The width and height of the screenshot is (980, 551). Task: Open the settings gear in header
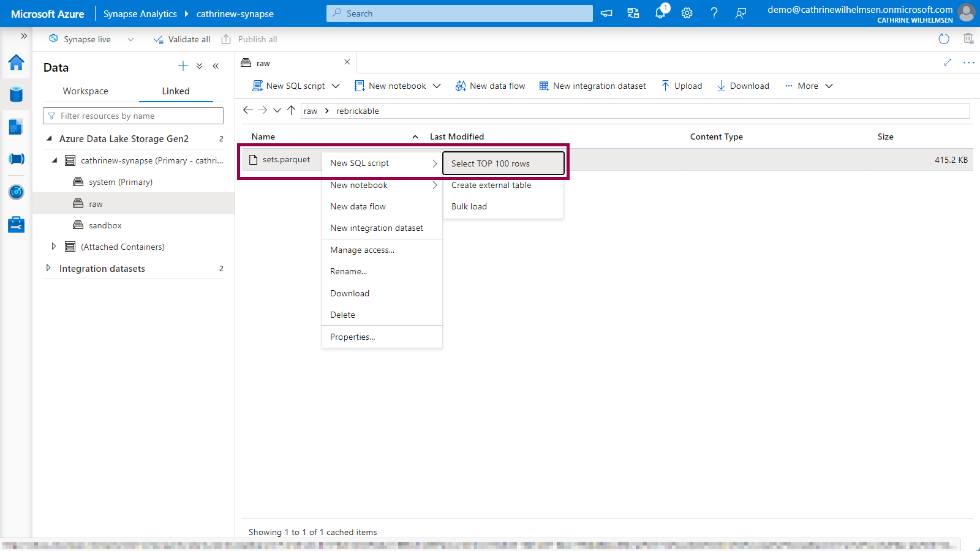(x=687, y=13)
